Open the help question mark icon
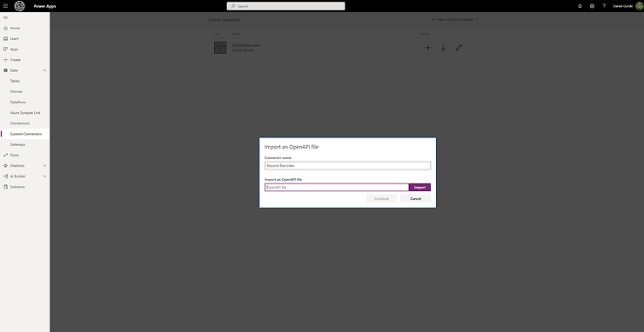 click(x=604, y=6)
